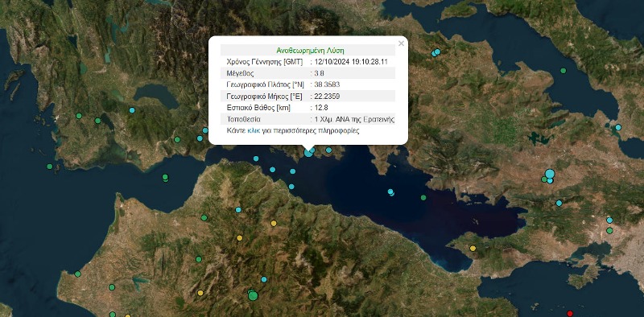Click the northernmost yellow marker in Peloponnese
The width and height of the screenshot is (644, 317).
pyautogui.click(x=274, y=224)
